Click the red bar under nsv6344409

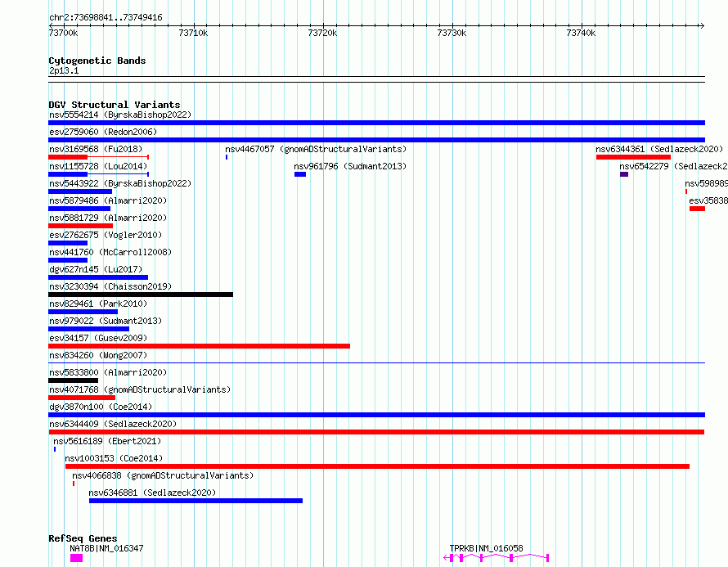click(x=376, y=432)
